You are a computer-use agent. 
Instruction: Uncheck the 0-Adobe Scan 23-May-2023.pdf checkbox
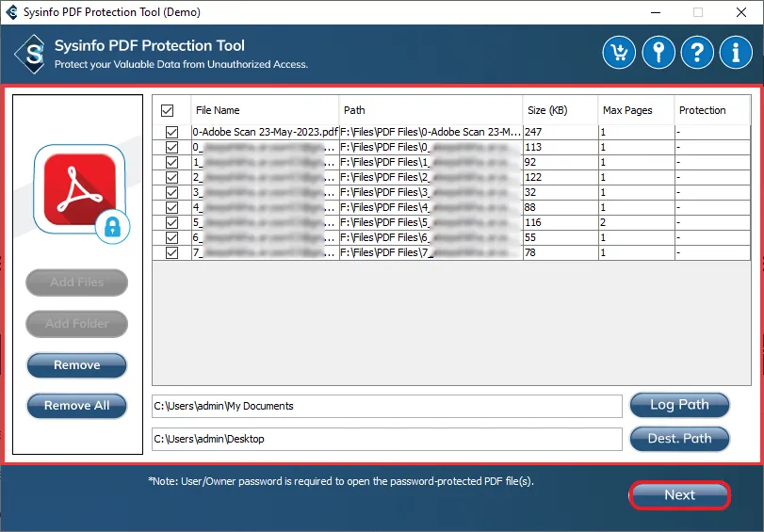[x=171, y=133]
